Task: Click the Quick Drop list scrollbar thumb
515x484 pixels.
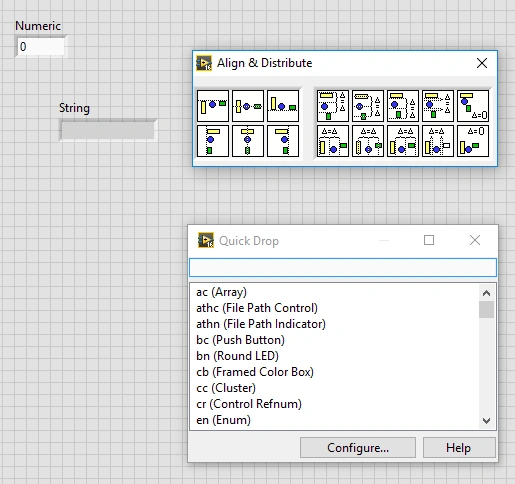Action: 486,310
